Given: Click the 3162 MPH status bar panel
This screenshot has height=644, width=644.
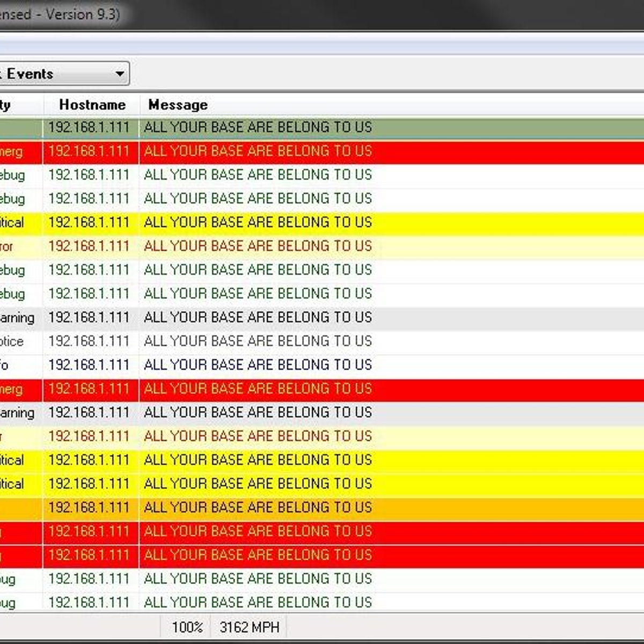Looking at the screenshot, I should tap(250, 627).
